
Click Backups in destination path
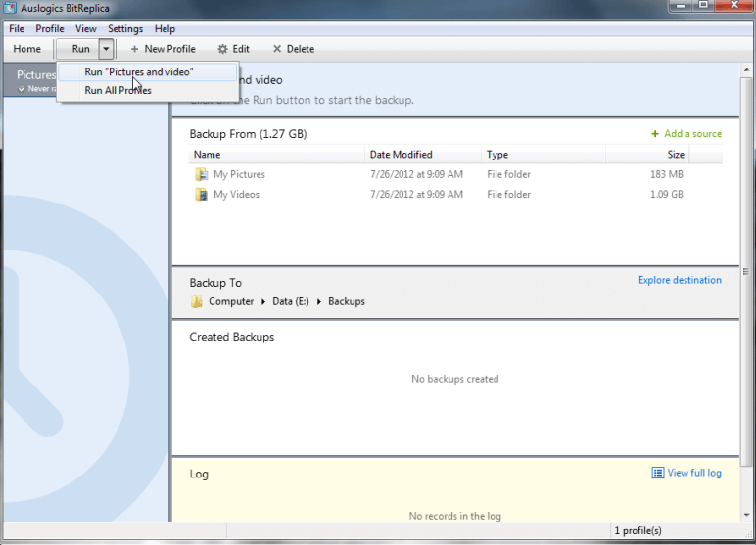tap(347, 301)
